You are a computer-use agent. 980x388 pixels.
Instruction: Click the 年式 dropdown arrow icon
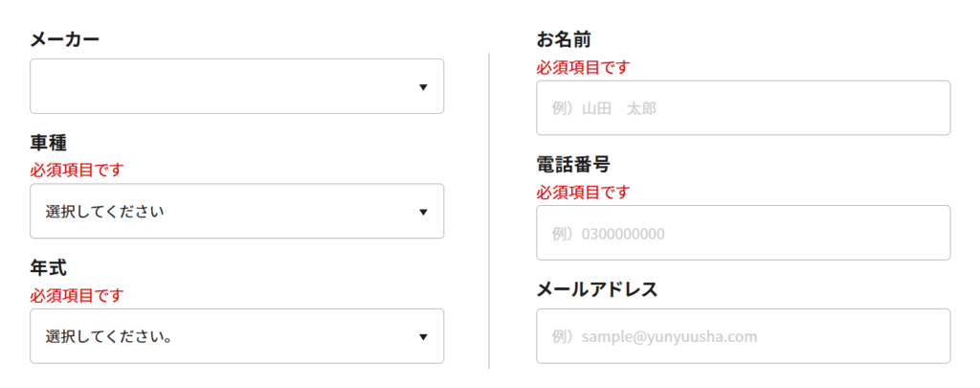pyautogui.click(x=423, y=336)
